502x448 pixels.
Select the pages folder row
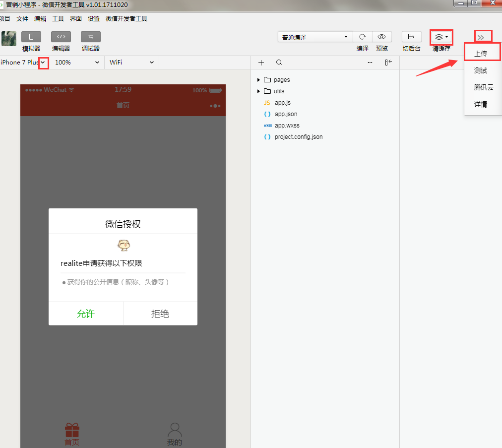point(325,80)
